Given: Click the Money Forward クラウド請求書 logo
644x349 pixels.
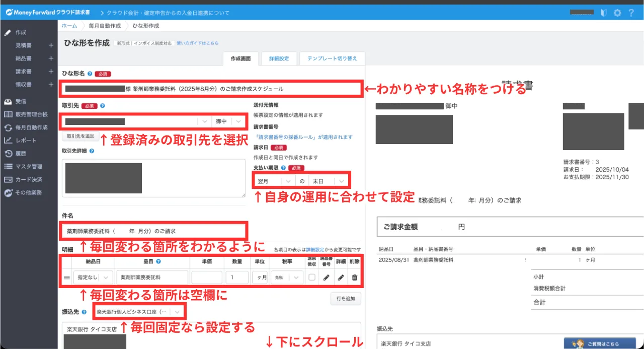Looking at the screenshot, I should [48, 12].
